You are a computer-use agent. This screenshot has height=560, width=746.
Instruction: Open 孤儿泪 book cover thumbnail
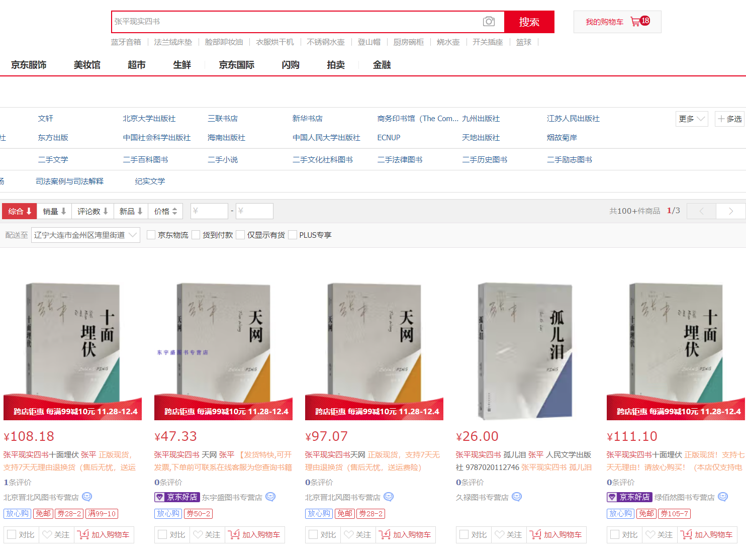525,351
